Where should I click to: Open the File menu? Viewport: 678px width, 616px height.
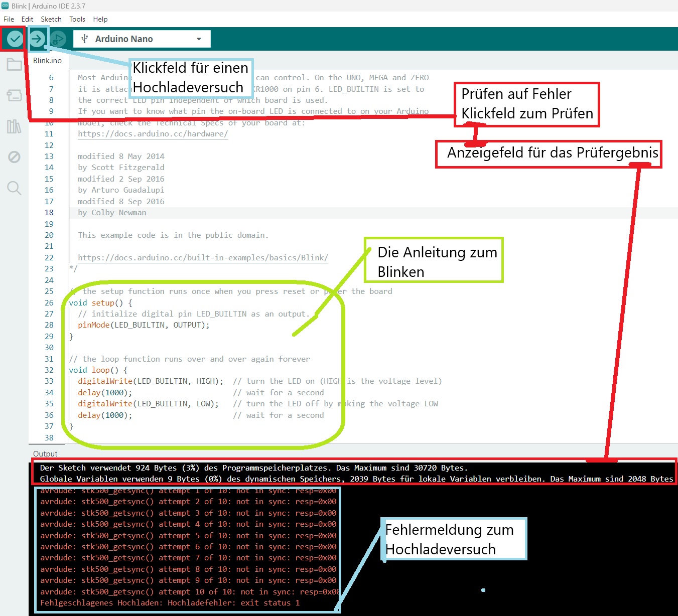coord(9,19)
